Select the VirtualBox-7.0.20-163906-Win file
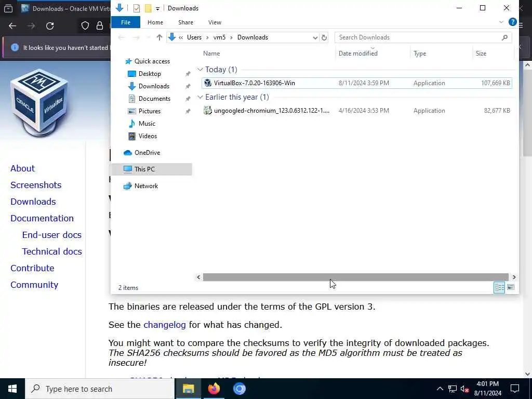This screenshot has width=532, height=399. click(x=356, y=83)
